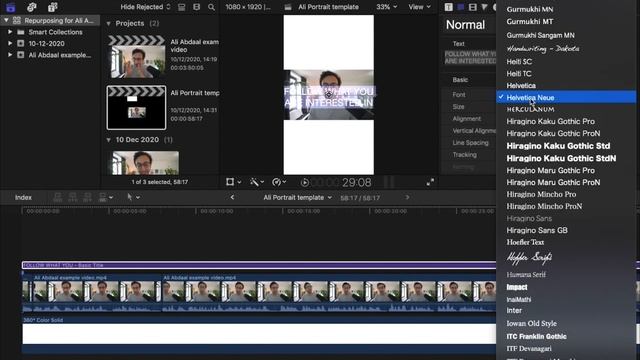Click the T title inspector icon
The image size is (640, 360).
coord(448,7)
